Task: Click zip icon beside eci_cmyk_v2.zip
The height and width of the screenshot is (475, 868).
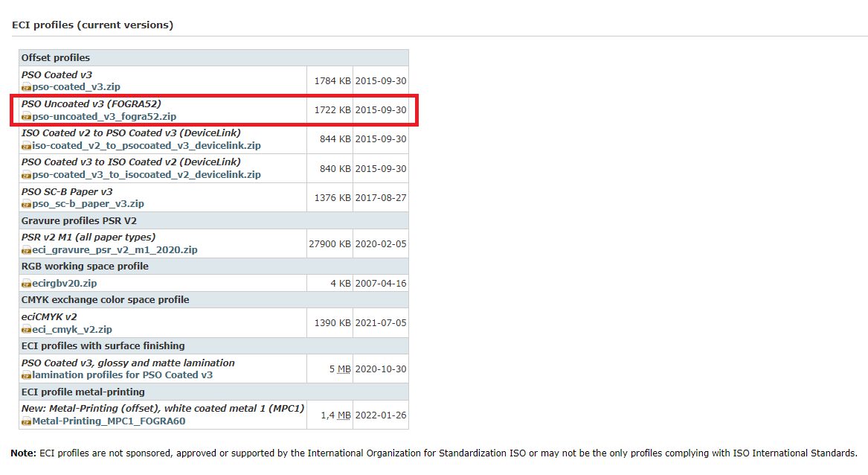Action: 26,330
